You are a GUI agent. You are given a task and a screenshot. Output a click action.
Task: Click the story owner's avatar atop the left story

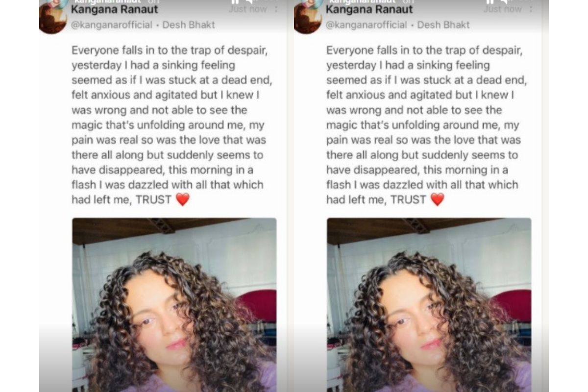(58, 2)
